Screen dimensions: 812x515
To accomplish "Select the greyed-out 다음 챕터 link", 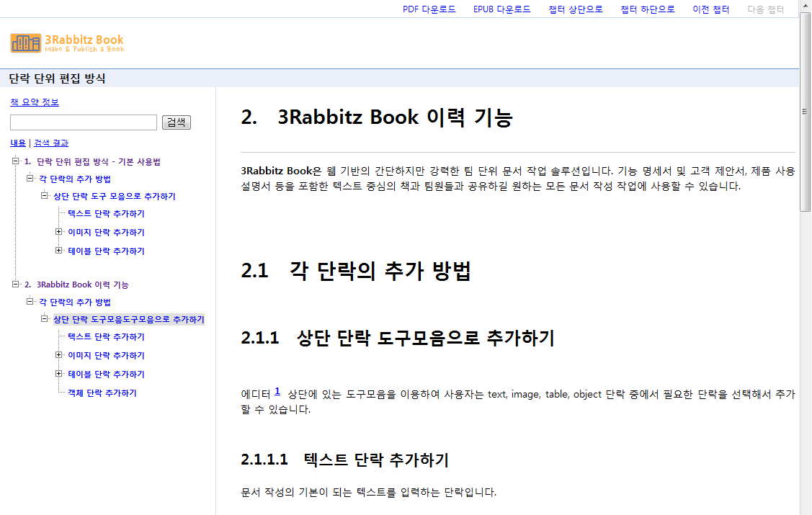I will 765,9.
